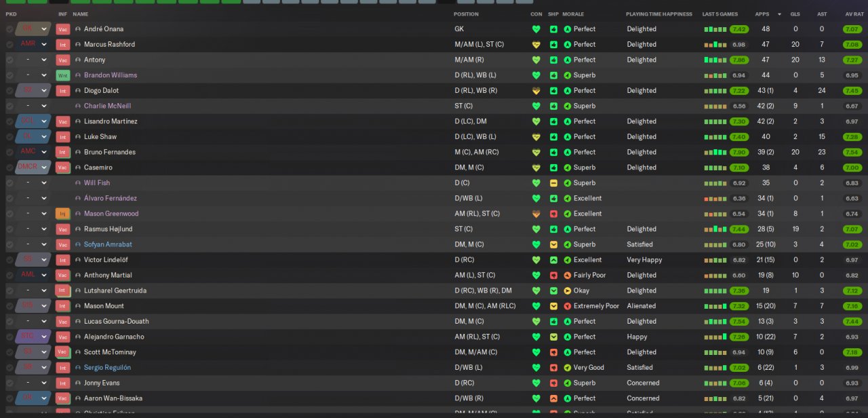Image resolution: width=868 pixels, height=418 pixels.
Task: Click Will Fish's yellow match sharpness icon
Action: pos(553,183)
